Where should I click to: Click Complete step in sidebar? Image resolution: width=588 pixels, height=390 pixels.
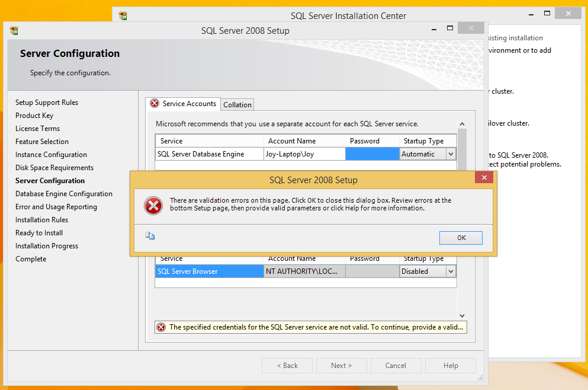click(x=31, y=259)
